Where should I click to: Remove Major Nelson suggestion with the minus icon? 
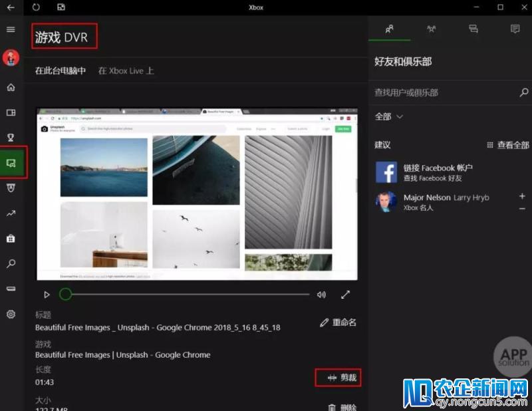(x=522, y=209)
